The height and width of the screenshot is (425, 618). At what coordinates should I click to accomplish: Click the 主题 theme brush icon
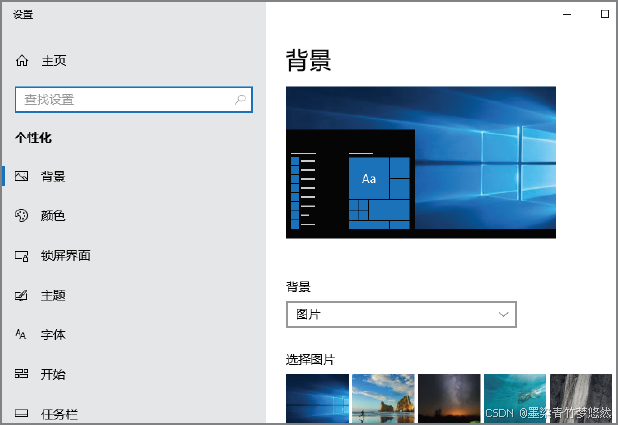coord(21,295)
